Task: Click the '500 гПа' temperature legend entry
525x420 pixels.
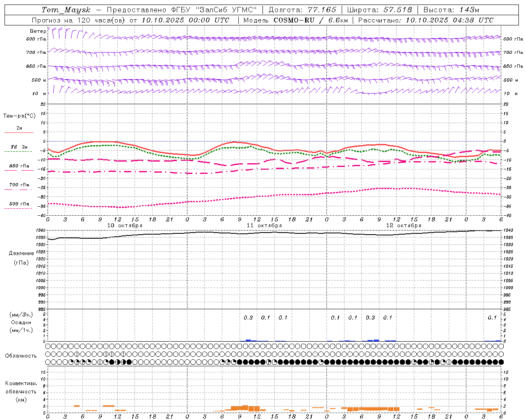Action: coord(19,204)
